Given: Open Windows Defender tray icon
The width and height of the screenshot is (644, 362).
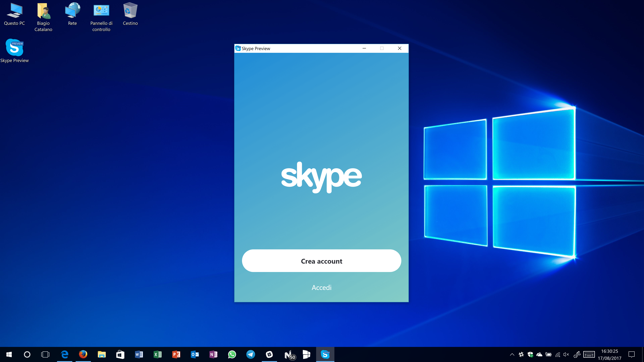Looking at the screenshot, I should 530,354.
